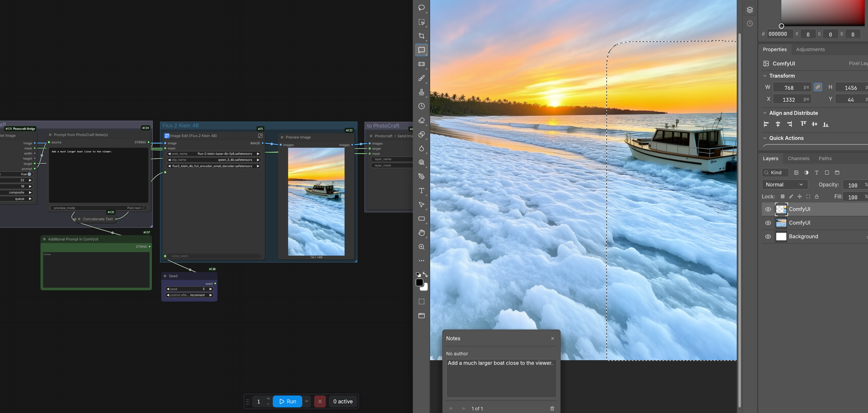Close the Notes panel
The height and width of the screenshot is (413, 868).
[552, 338]
